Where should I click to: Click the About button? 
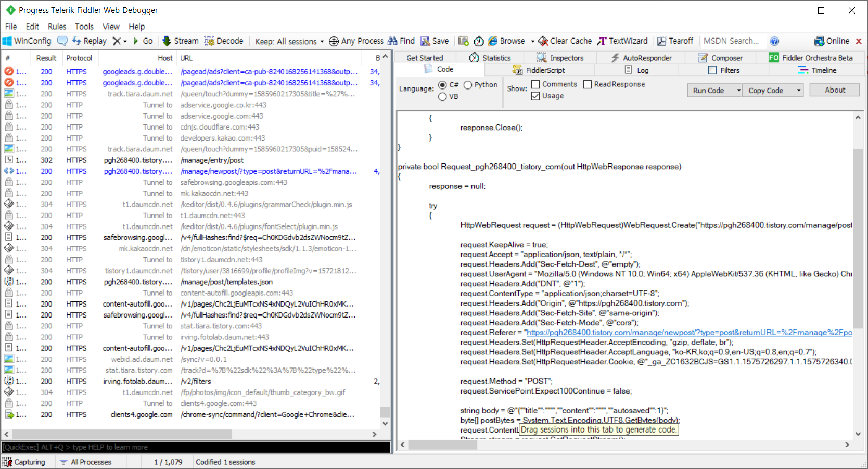[835, 90]
